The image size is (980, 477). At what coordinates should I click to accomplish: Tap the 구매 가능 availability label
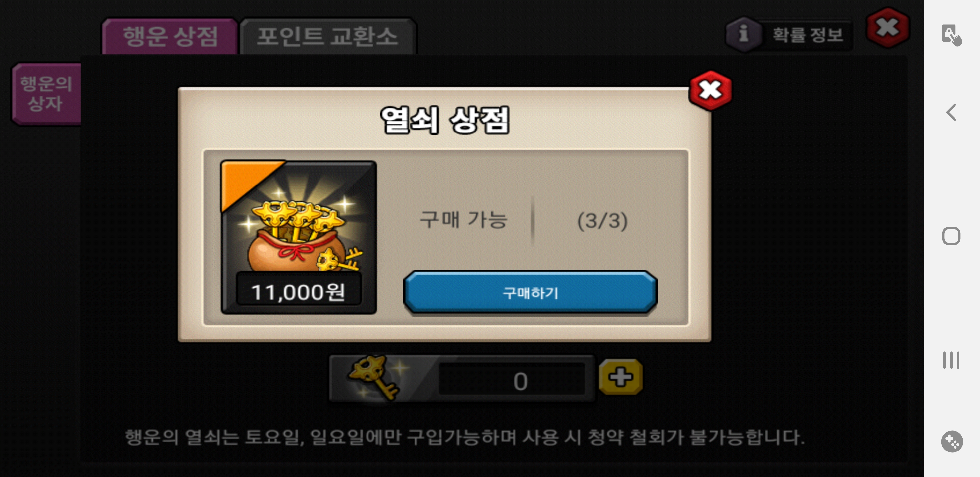(x=464, y=220)
